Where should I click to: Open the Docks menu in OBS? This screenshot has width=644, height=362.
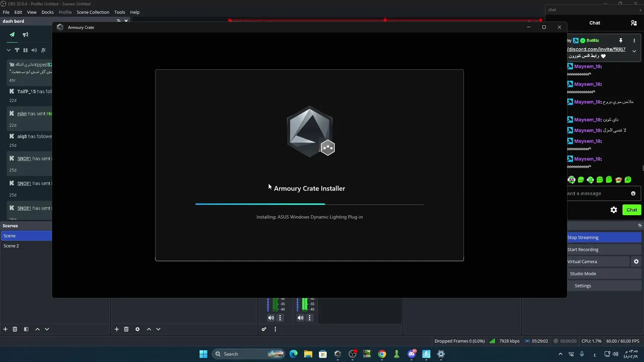click(47, 12)
